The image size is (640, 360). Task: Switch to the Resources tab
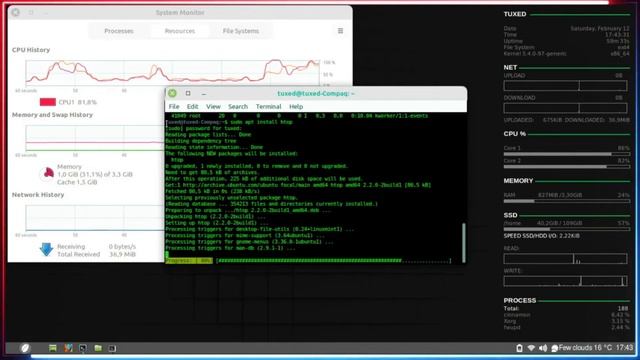180,31
